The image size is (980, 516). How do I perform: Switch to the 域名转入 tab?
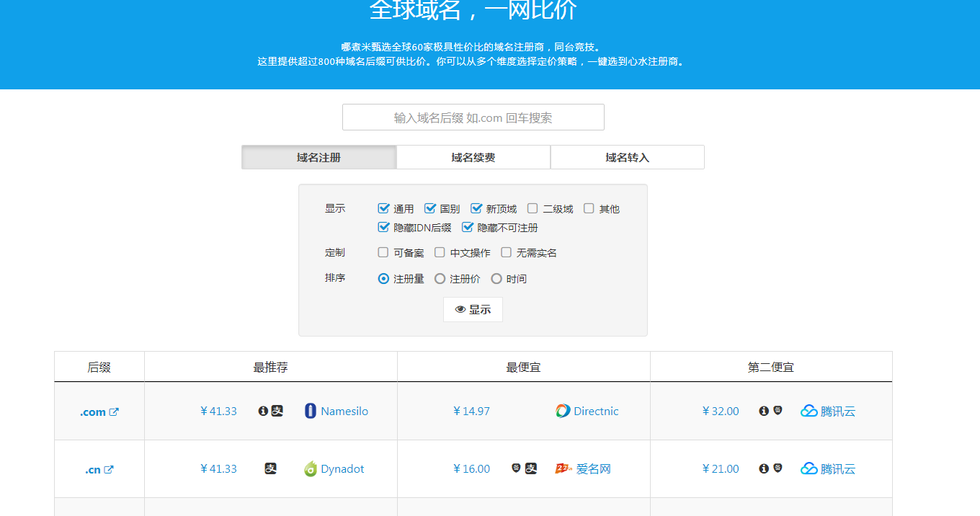coord(627,157)
